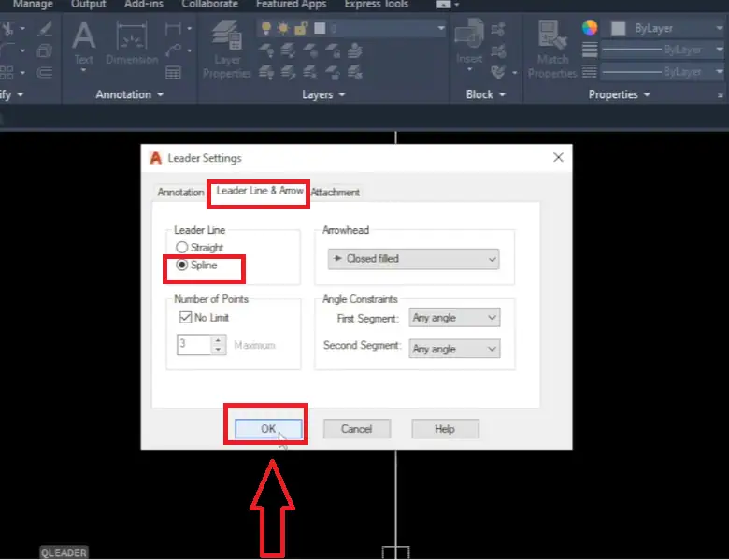Click the Block Editor icon
The image size is (729, 560).
pos(498,50)
